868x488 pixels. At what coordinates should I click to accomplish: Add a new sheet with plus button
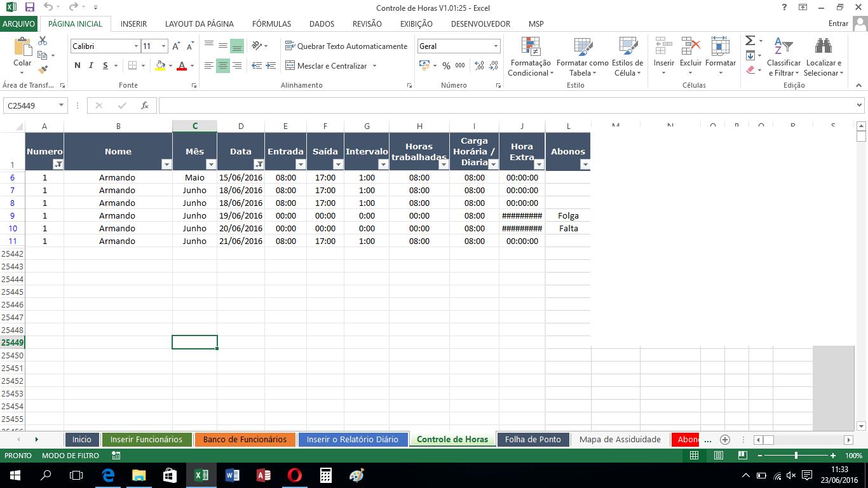[724, 440]
